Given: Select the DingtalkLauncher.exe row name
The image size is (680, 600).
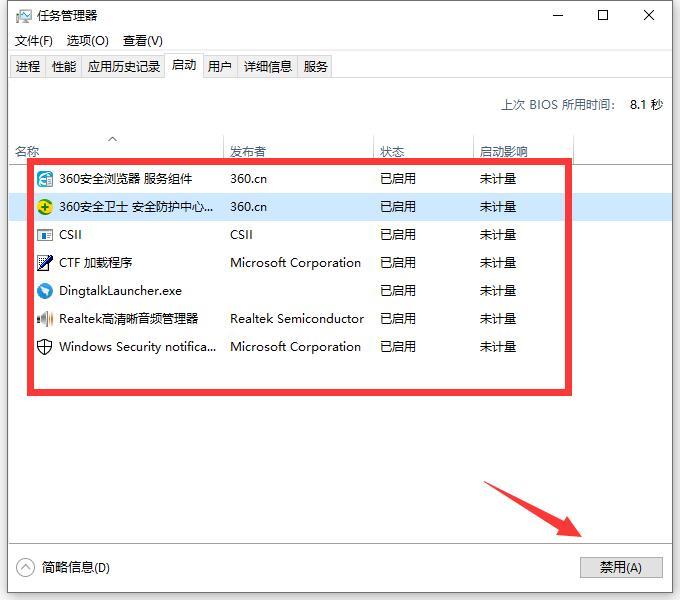Looking at the screenshot, I should click(x=120, y=291).
